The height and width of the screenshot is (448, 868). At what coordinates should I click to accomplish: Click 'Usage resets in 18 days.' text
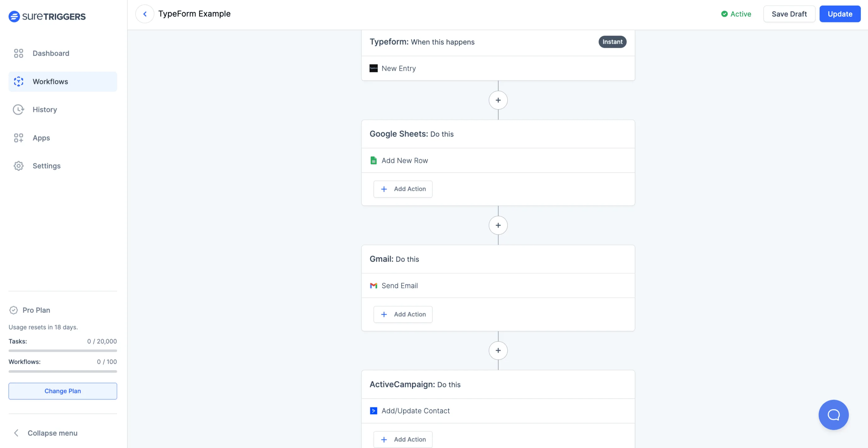point(43,327)
